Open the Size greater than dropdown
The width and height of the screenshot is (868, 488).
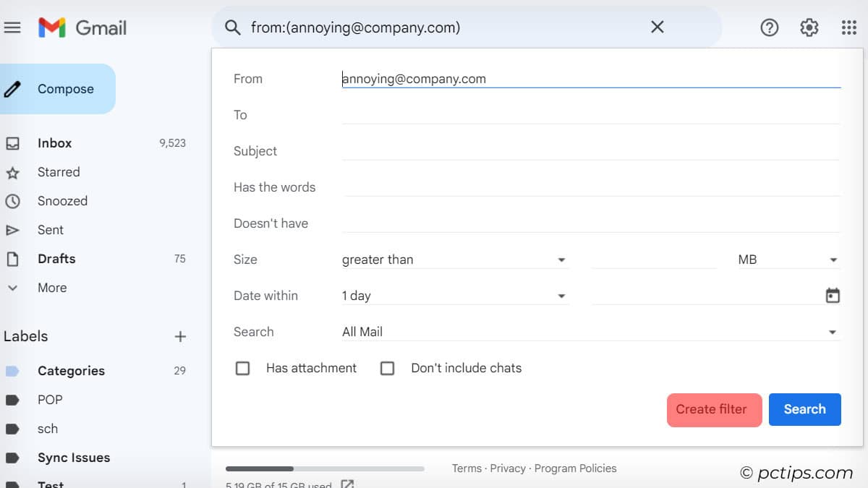point(454,260)
